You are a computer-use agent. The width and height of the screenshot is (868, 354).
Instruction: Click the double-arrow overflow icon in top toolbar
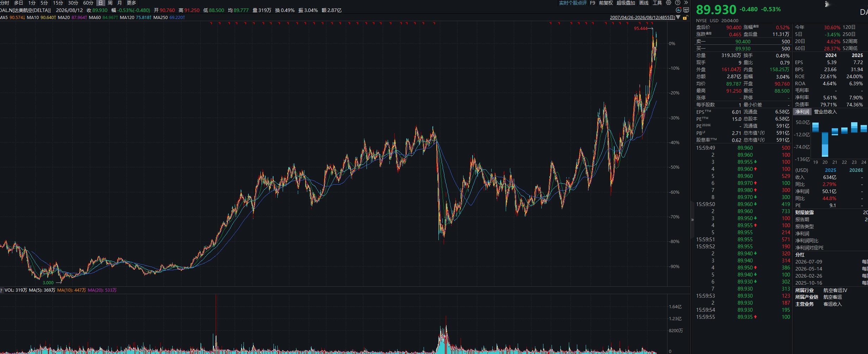(686, 3)
